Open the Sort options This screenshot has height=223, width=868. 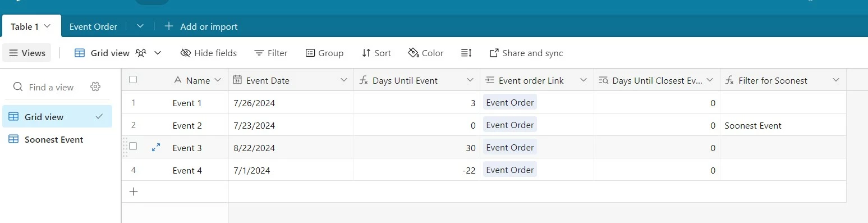coord(376,53)
